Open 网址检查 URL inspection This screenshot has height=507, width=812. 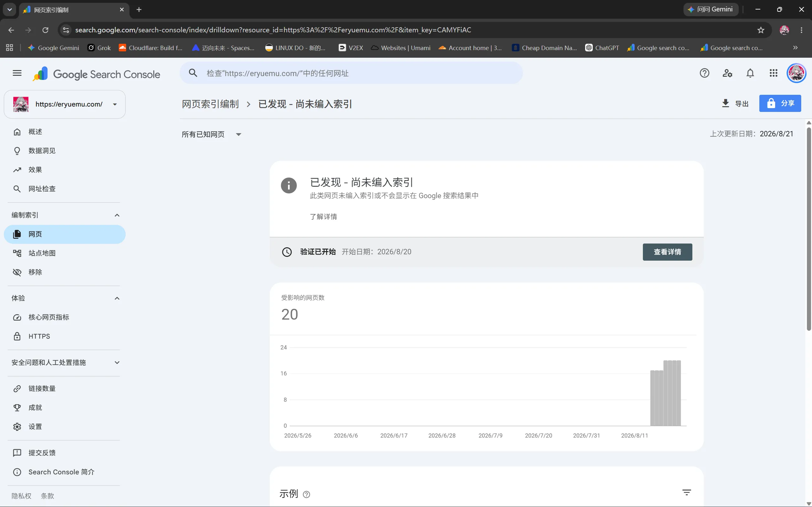pyautogui.click(x=65, y=189)
